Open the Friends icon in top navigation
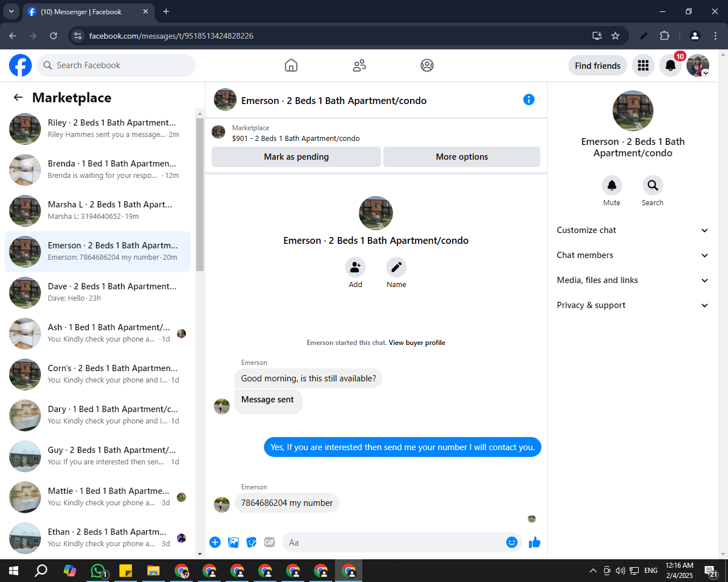Image resolution: width=728 pixels, height=582 pixels. [x=359, y=65]
